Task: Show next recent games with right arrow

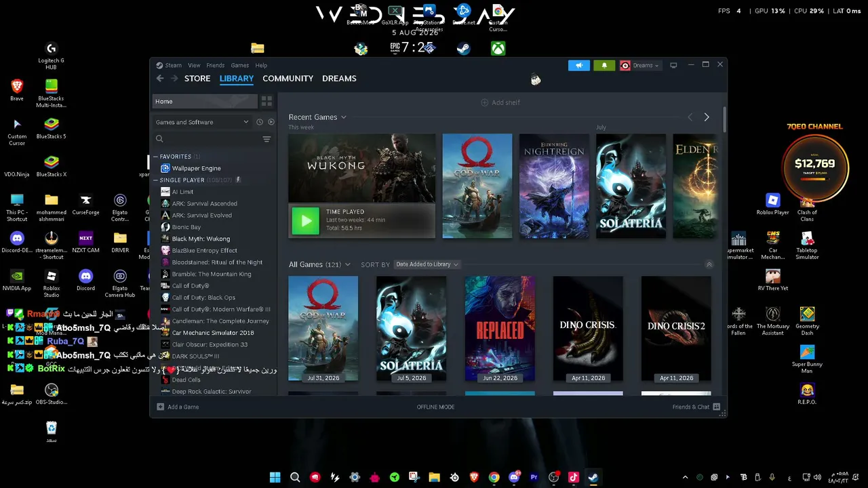Action: 707,117
